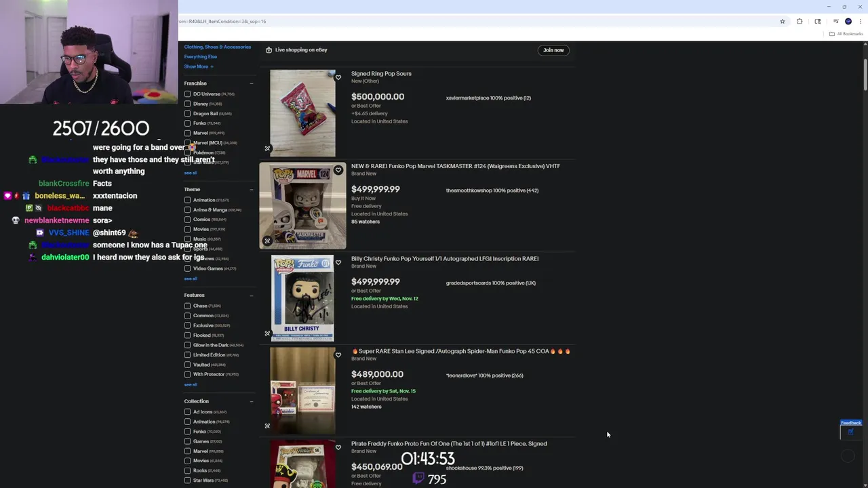Open the Chrome Extensions puzzle icon

pos(800,21)
